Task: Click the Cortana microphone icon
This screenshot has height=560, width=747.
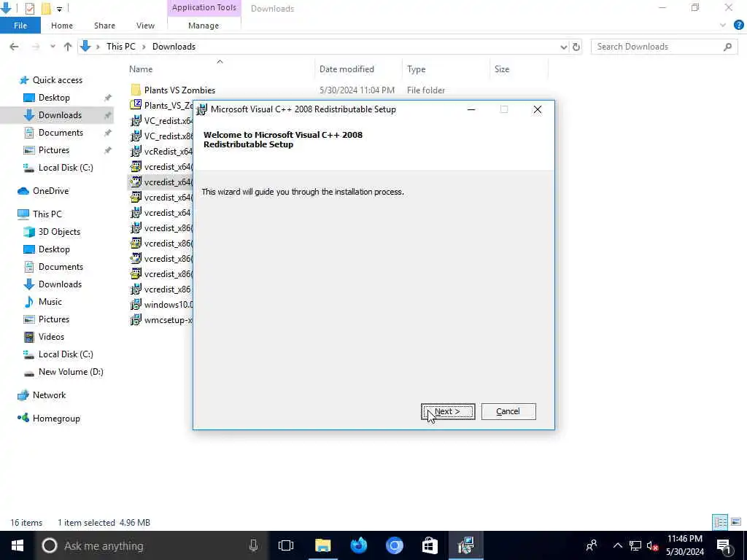Action: click(253, 545)
